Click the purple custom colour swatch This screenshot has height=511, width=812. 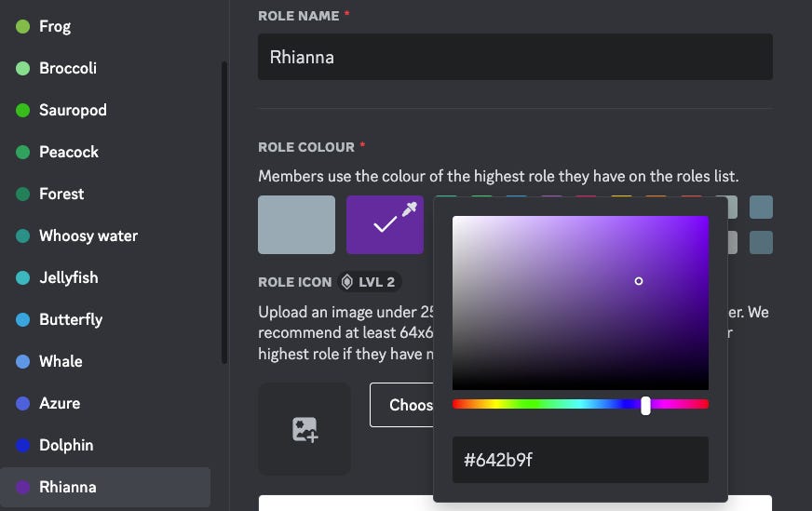(x=385, y=224)
